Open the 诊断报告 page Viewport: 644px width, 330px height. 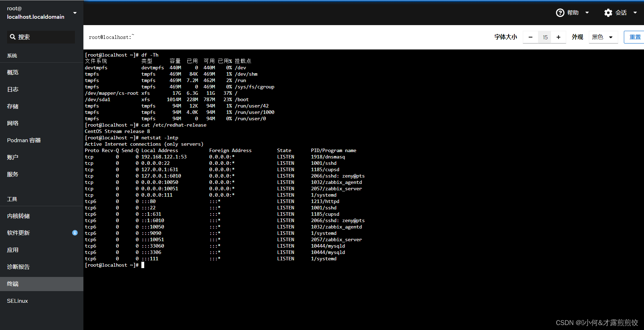pyautogui.click(x=18, y=267)
